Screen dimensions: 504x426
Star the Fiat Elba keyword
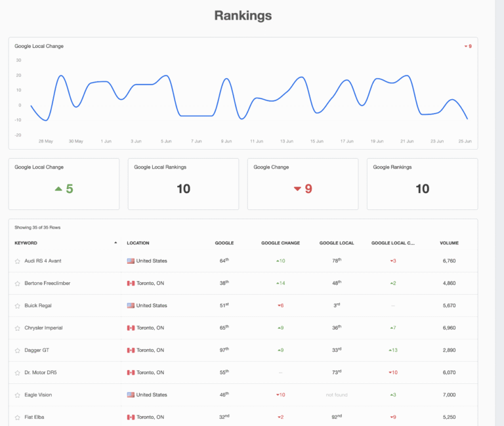tap(17, 417)
